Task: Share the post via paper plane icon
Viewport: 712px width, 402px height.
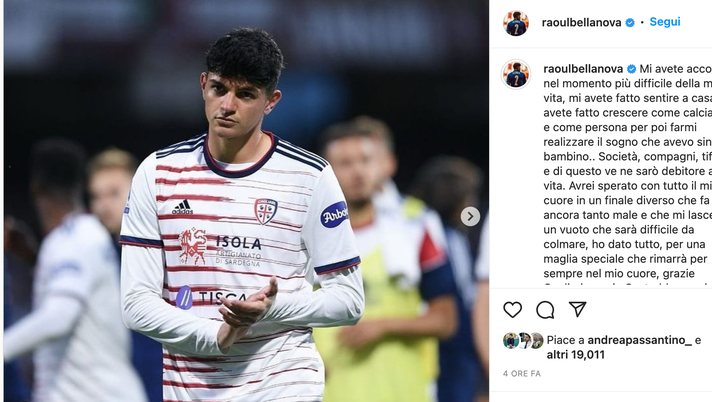Action: tap(578, 309)
